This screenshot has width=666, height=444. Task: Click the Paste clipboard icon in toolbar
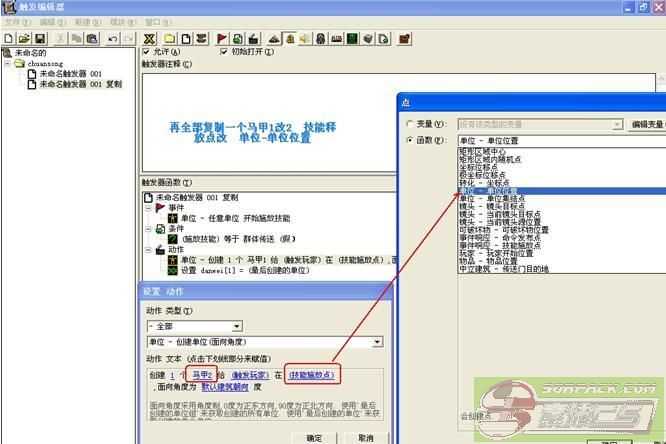[91, 38]
